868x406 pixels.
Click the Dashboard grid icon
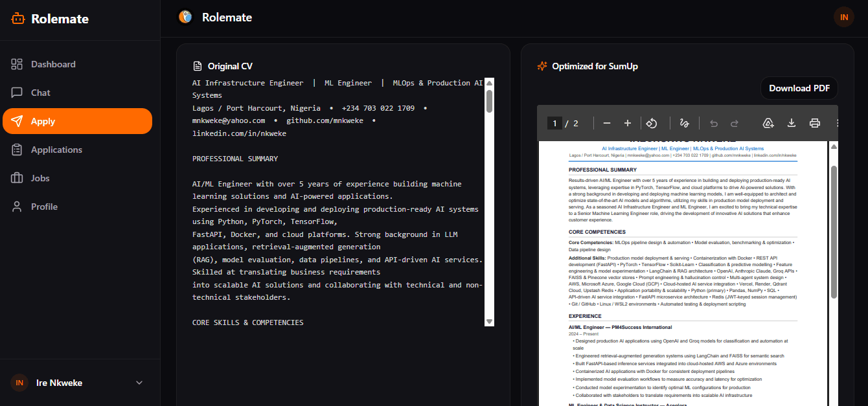pyautogui.click(x=17, y=64)
